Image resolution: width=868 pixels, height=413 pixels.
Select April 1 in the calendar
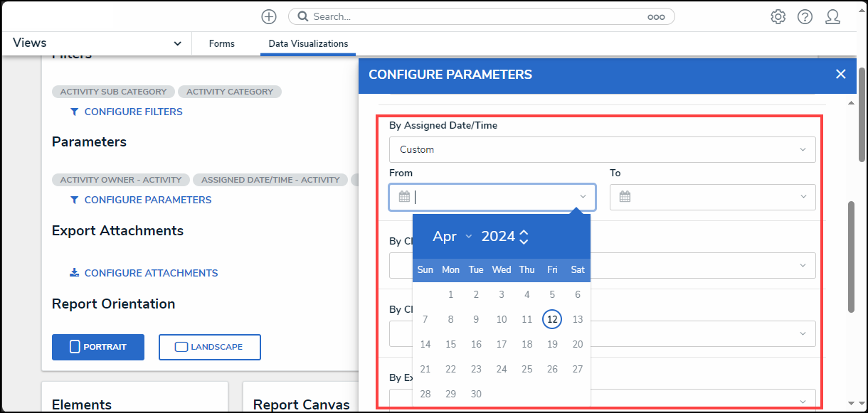click(x=450, y=295)
